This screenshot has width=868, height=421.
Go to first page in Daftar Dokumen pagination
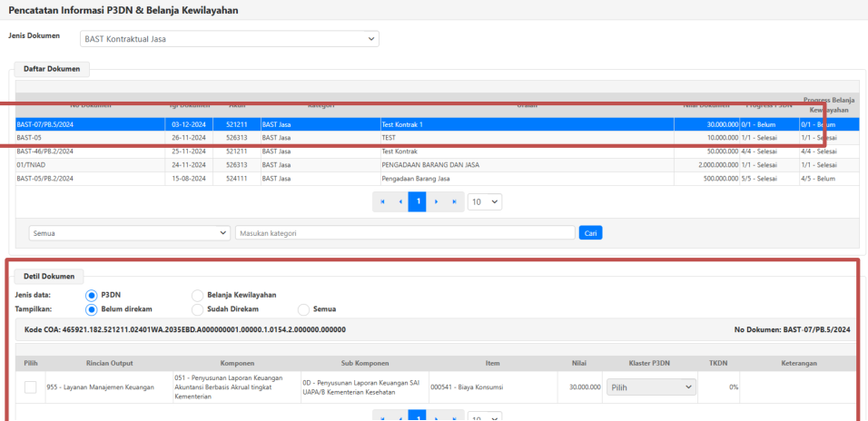coord(382,201)
